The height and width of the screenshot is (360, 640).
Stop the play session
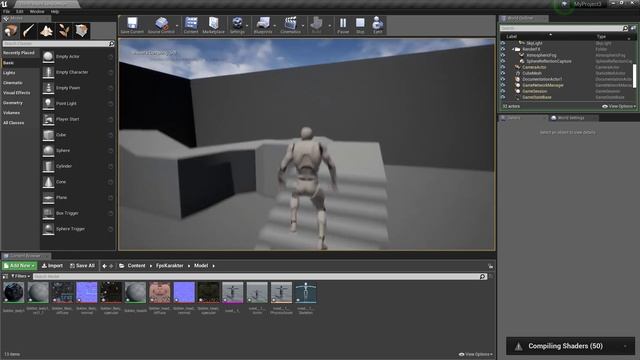(x=360, y=22)
